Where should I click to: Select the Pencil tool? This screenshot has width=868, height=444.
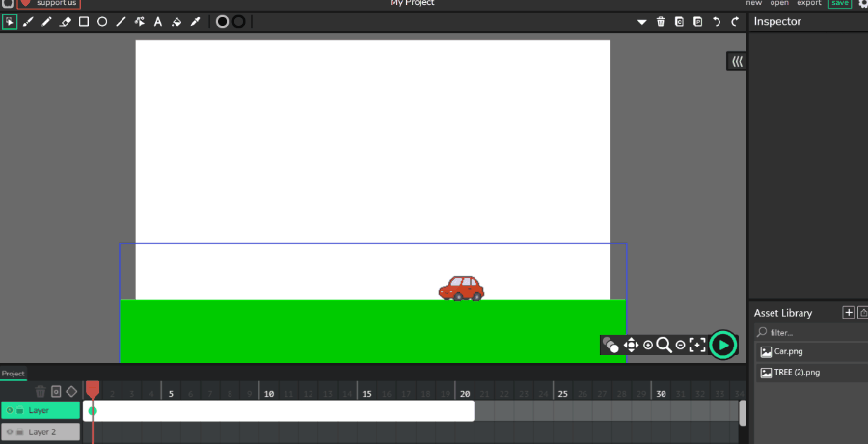click(x=46, y=22)
